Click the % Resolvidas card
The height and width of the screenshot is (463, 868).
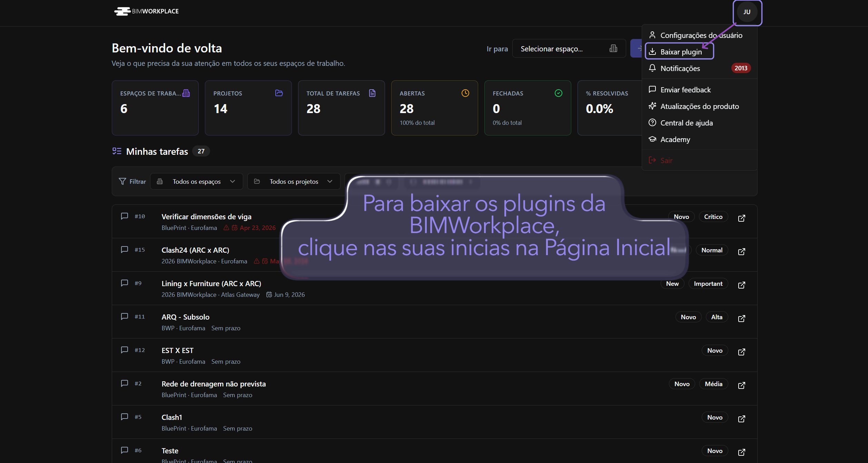point(610,108)
